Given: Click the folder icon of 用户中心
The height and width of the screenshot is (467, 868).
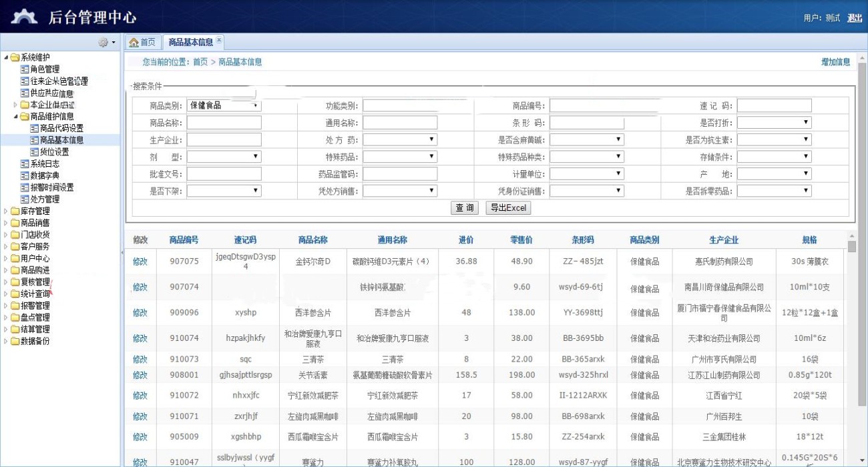Looking at the screenshot, I should pos(15,258).
